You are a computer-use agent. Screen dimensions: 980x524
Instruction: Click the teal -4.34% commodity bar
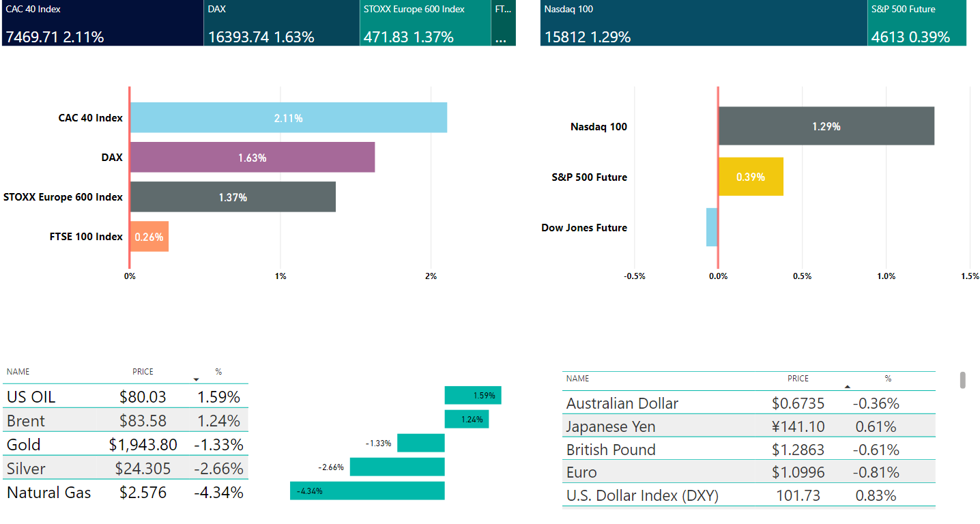point(367,491)
